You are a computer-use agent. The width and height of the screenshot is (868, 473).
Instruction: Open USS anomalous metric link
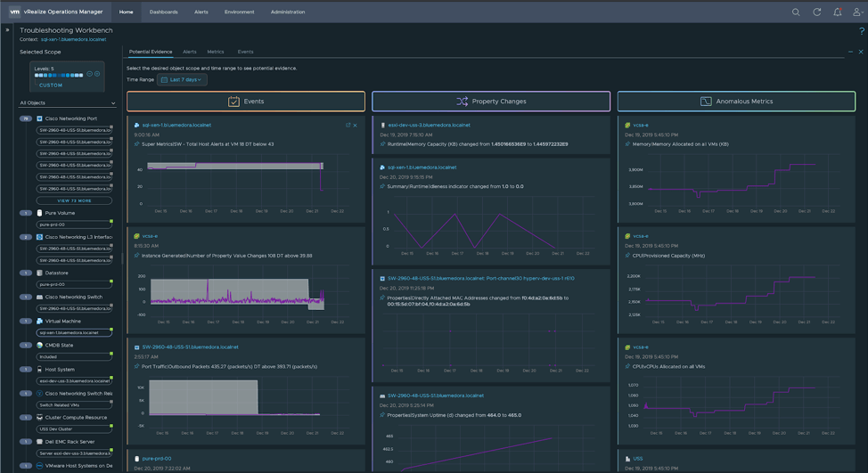[638, 459]
